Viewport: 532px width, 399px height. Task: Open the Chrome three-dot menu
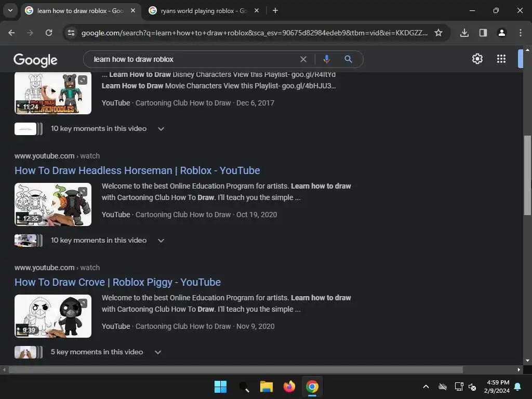520,33
